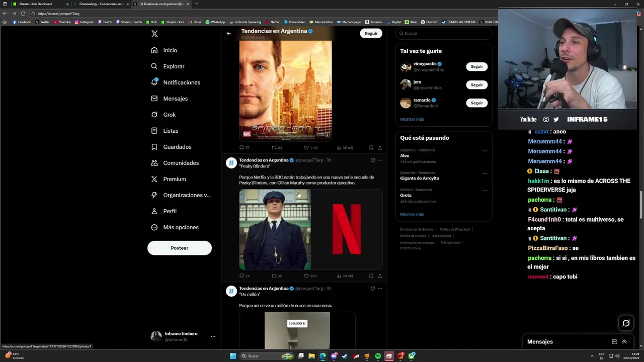Repost the Spider-Man poster tweet
Image resolution: width=644 pixels, height=362 pixels.
277,148
